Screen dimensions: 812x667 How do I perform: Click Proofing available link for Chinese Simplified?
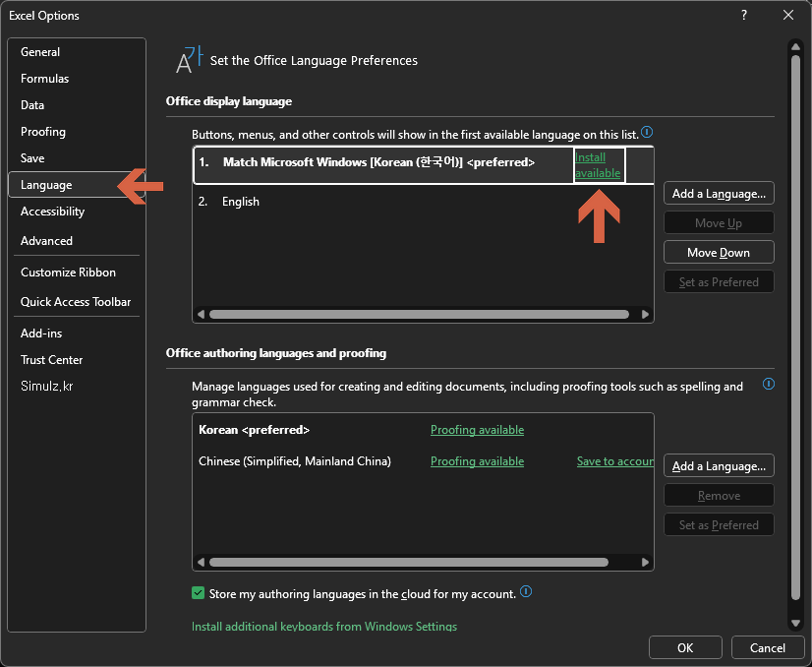(x=477, y=461)
